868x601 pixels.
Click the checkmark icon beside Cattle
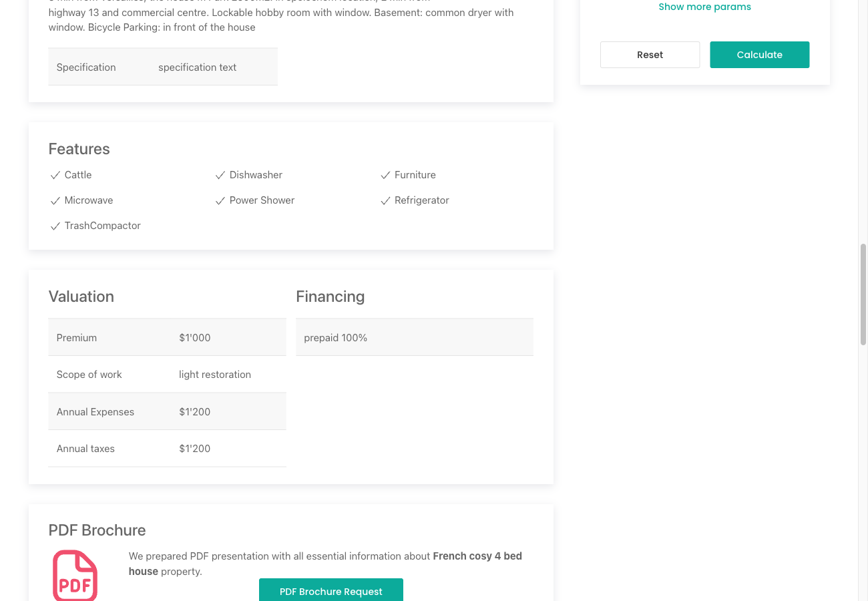[55, 175]
